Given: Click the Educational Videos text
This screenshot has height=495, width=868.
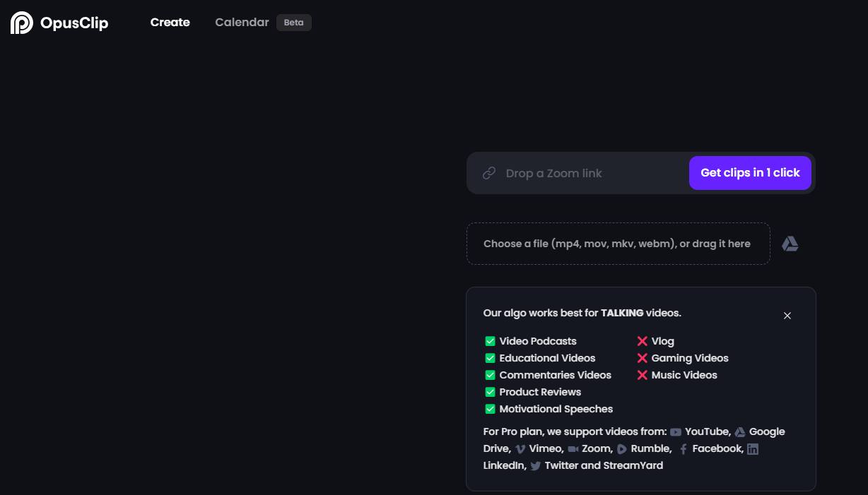Looking at the screenshot, I should (x=547, y=358).
